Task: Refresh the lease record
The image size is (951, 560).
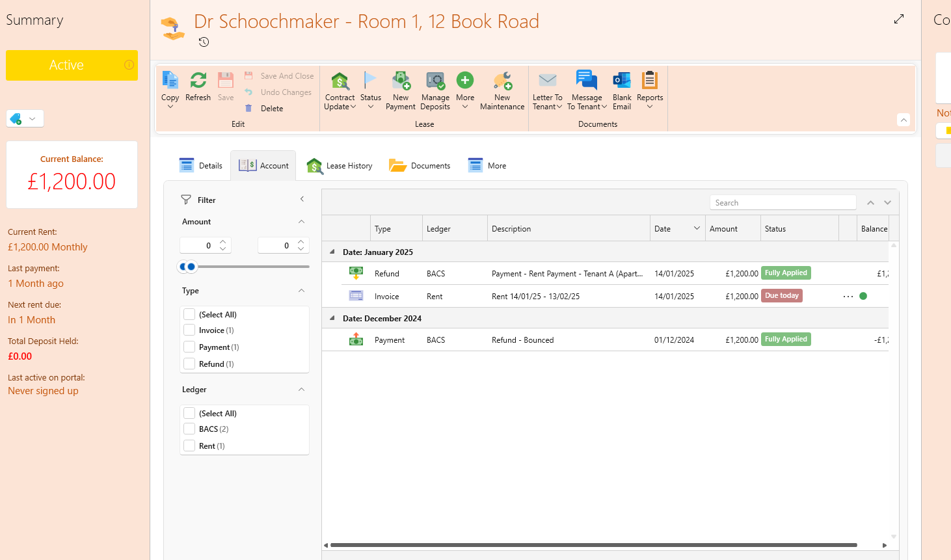Action: (x=198, y=87)
